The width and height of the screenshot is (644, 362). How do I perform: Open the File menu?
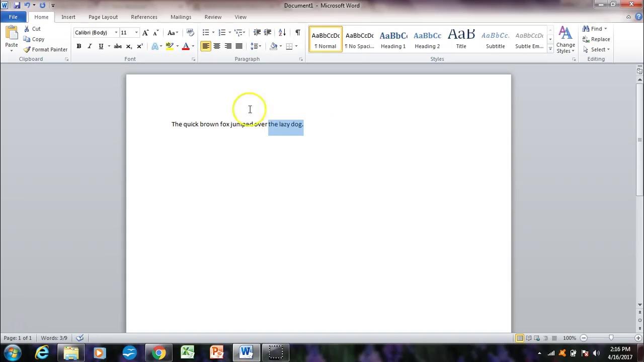[x=13, y=17]
